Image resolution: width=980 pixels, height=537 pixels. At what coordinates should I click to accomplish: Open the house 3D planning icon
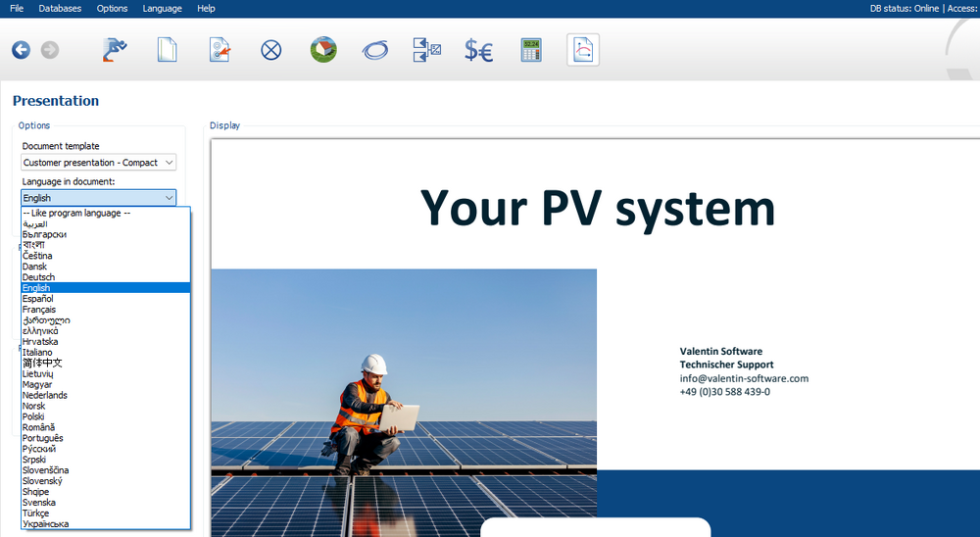323,50
